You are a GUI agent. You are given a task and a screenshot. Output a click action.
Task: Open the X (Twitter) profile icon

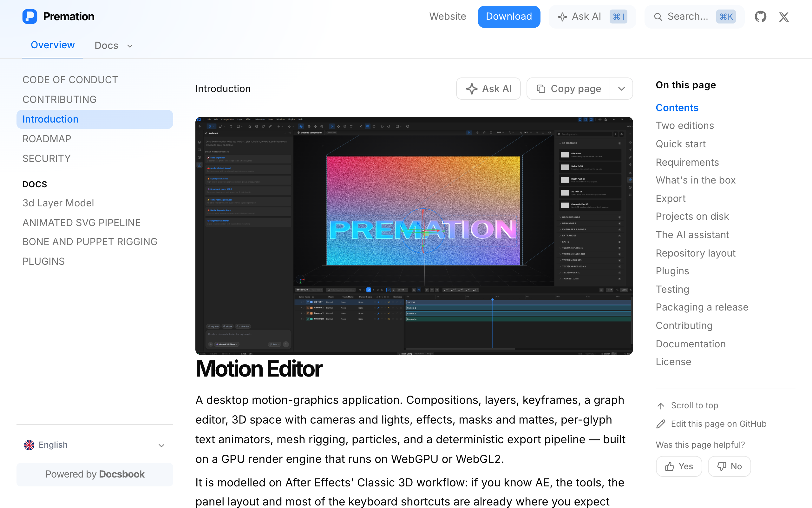(784, 17)
